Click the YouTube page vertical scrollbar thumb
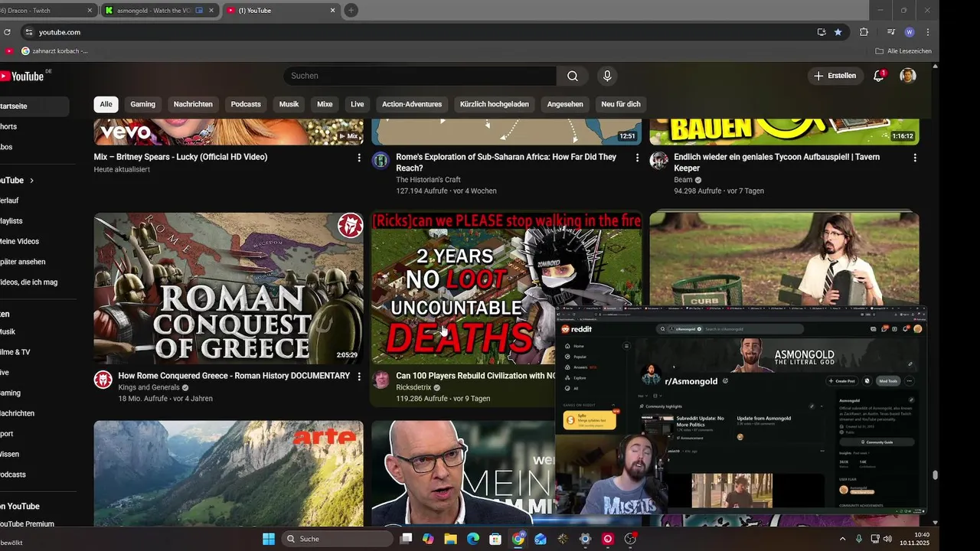 point(935,474)
